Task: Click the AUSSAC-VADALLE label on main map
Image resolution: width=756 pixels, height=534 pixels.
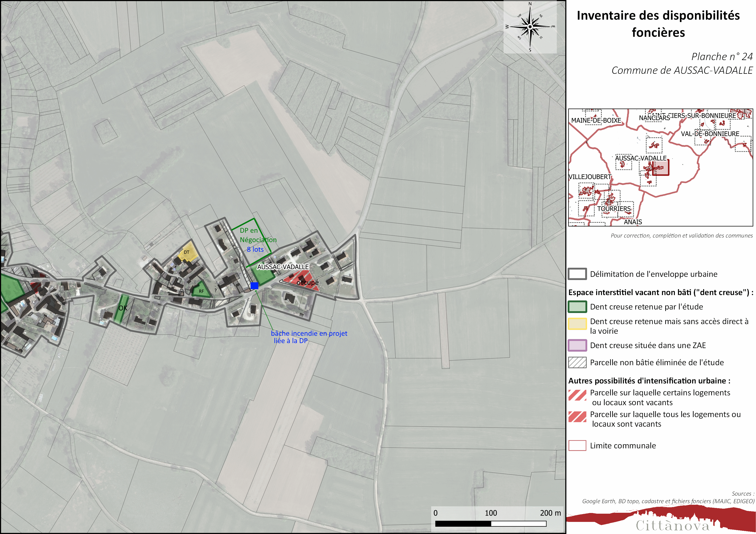Action: [x=283, y=267]
